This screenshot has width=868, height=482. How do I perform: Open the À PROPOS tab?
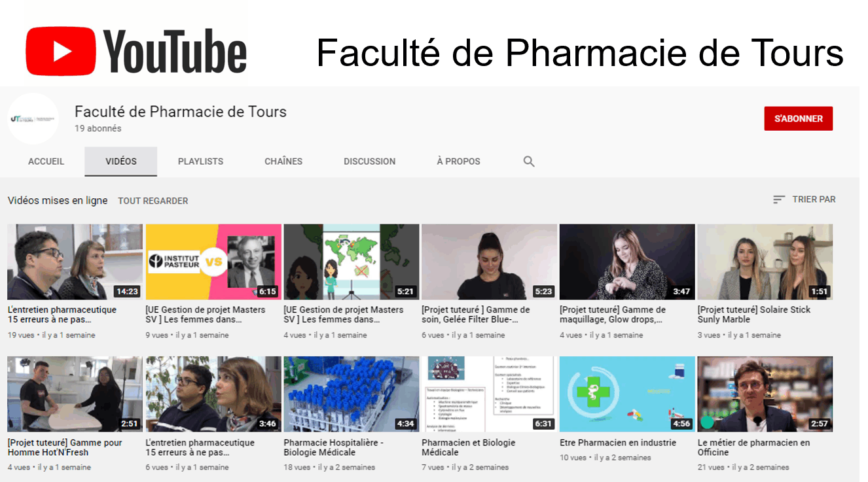coord(459,162)
